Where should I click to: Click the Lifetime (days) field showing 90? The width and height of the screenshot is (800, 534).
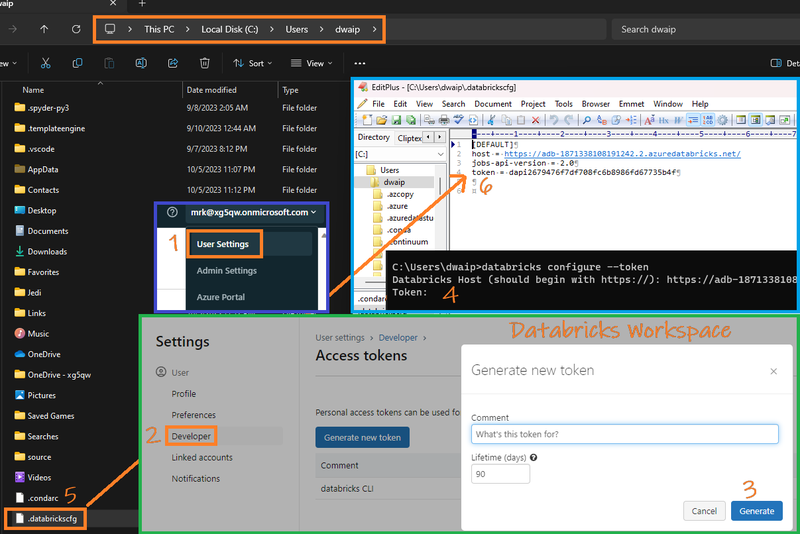coord(500,474)
